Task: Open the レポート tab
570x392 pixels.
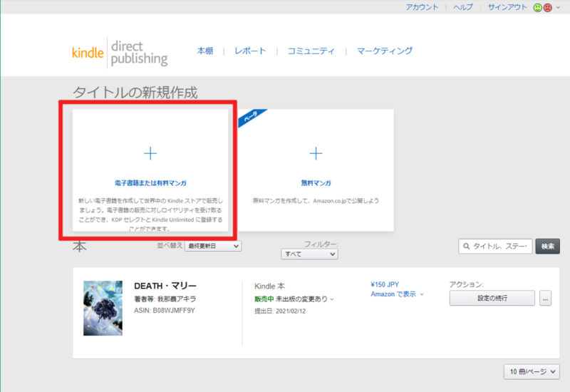Action: pos(251,51)
